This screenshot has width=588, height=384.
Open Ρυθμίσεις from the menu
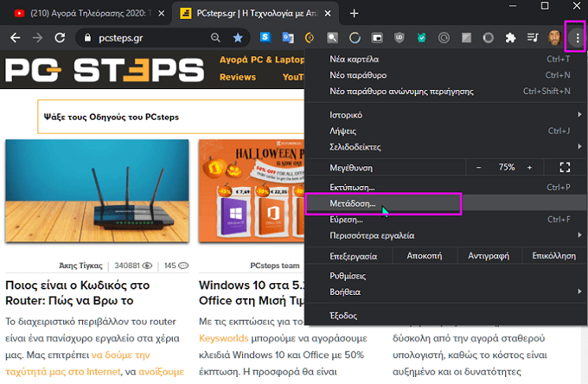coord(446,276)
